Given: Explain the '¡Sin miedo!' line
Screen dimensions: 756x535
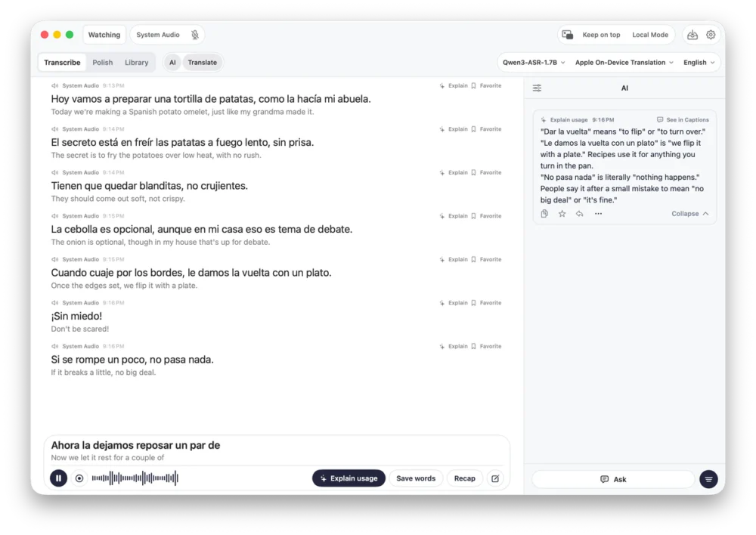Looking at the screenshot, I should click(x=453, y=303).
